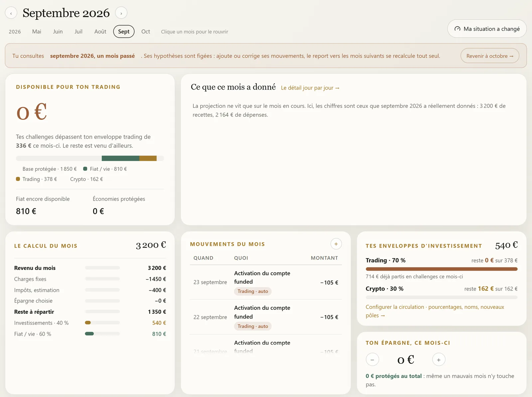Switch to the Oct month tab
The width and height of the screenshot is (532, 397).
pyautogui.click(x=146, y=32)
